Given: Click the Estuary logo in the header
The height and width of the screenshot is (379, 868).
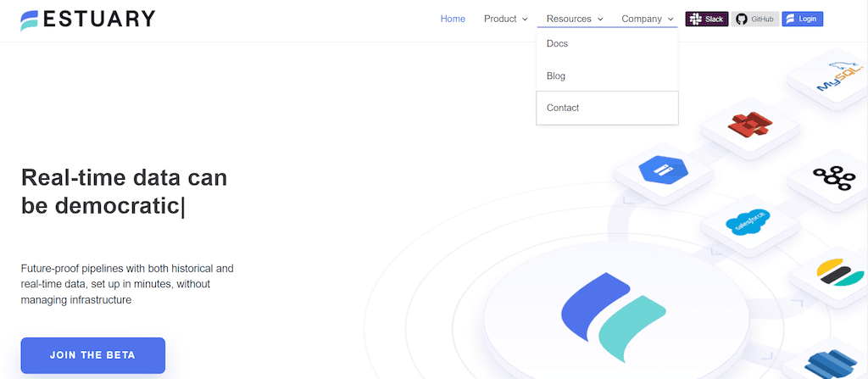Looking at the screenshot, I should click(87, 20).
